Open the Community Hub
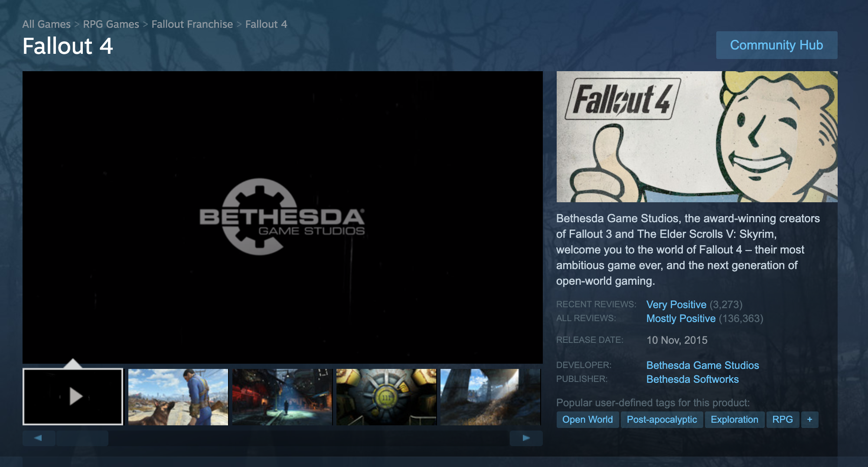868x467 pixels. [x=777, y=45]
